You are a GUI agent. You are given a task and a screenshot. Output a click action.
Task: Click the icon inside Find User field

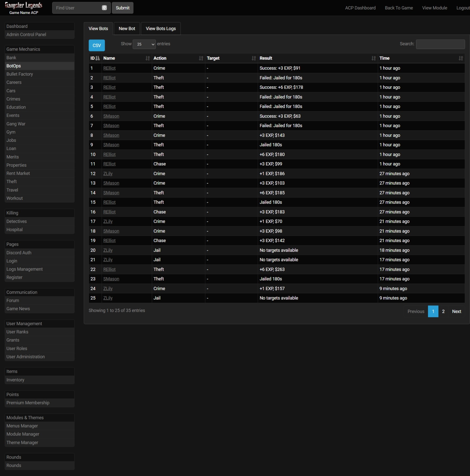[104, 8]
